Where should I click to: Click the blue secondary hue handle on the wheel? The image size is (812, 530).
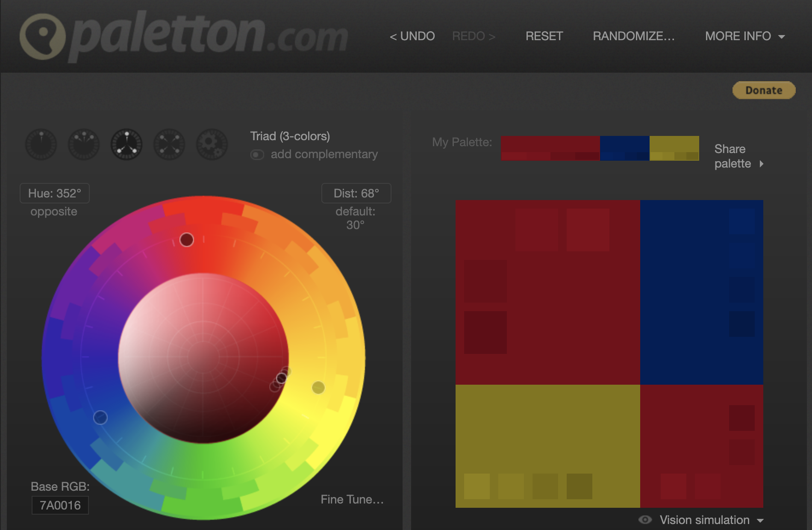pyautogui.click(x=100, y=418)
